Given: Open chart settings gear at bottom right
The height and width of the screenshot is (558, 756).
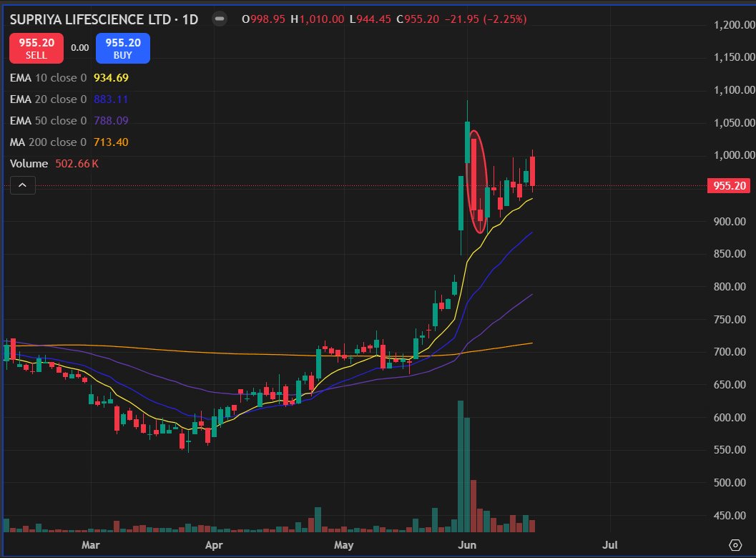Looking at the screenshot, I should 735,545.
